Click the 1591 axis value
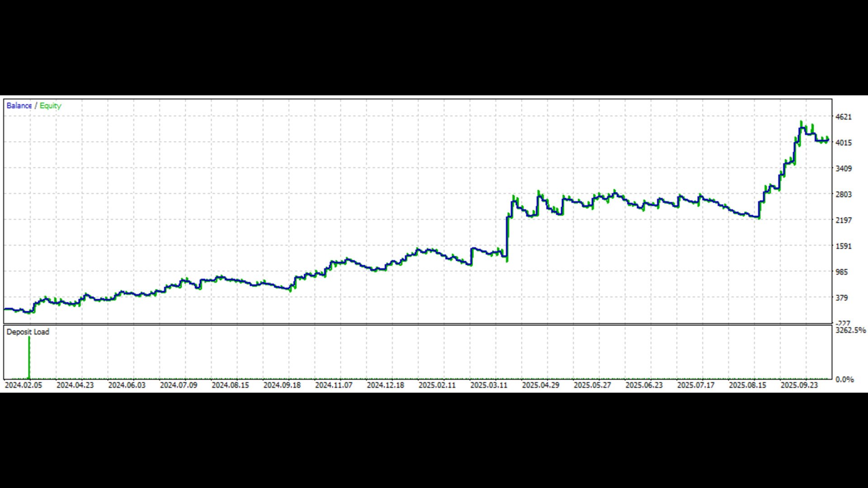Viewport: 868px width, 488px height. 843,246
